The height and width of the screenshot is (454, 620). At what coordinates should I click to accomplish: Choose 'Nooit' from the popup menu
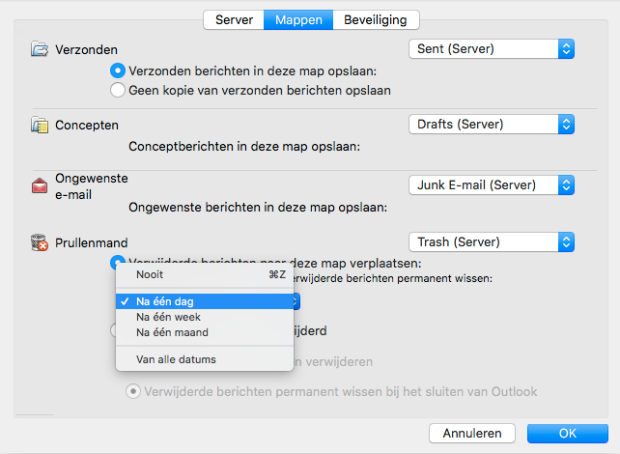coord(150,275)
